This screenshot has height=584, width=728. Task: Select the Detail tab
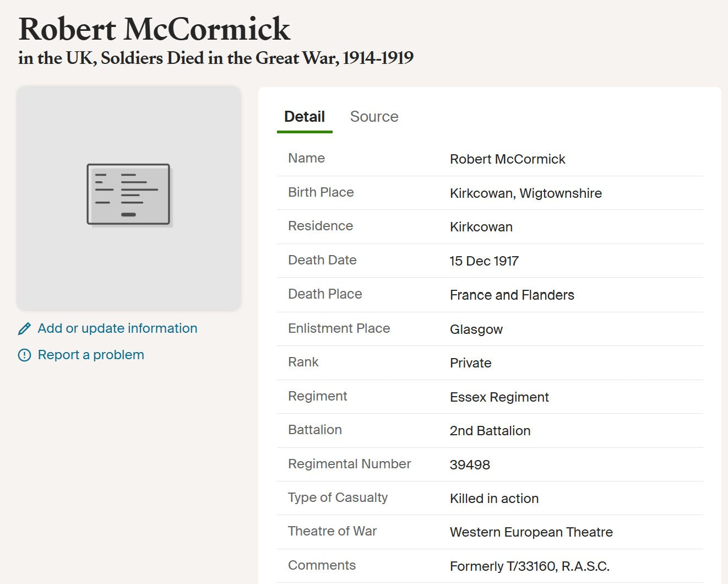click(305, 117)
